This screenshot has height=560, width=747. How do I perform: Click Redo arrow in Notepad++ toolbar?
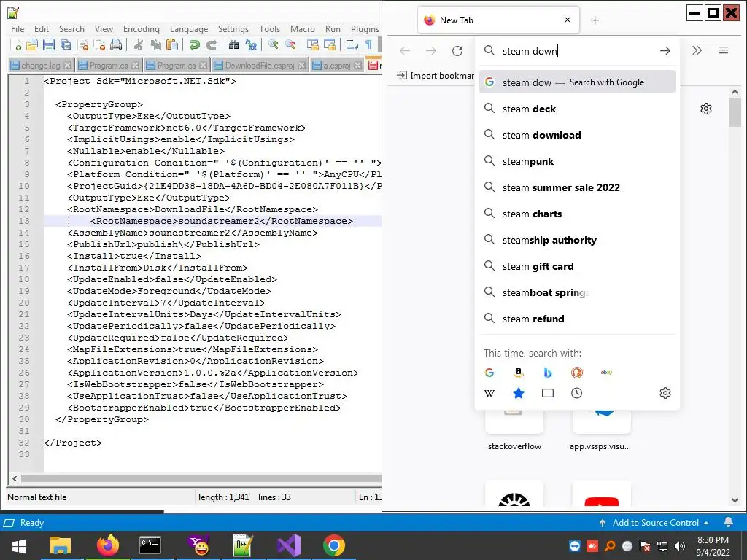click(212, 44)
